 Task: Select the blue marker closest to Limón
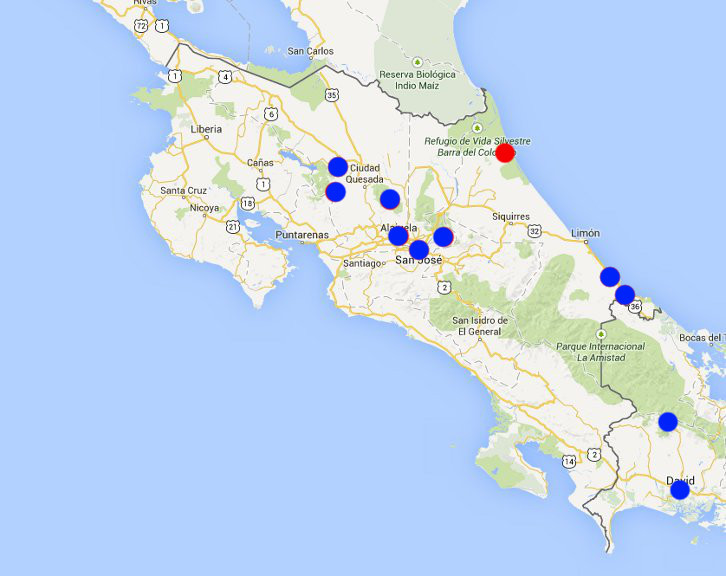click(x=610, y=276)
